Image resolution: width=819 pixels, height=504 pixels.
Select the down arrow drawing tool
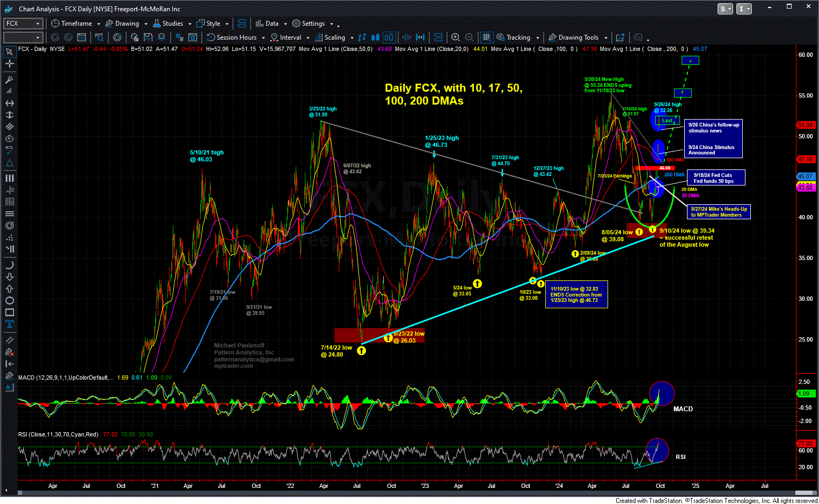point(9,277)
